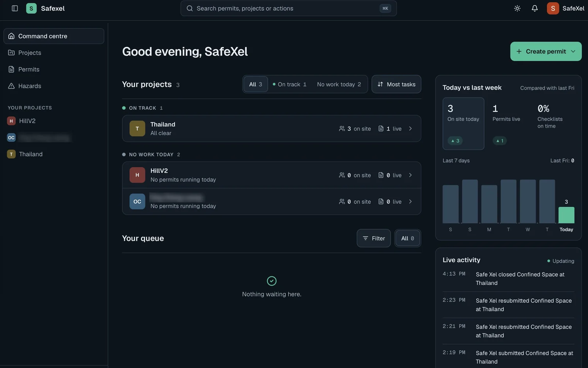Change sorting with Most tasks button
The image size is (588, 368).
click(396, 84)
